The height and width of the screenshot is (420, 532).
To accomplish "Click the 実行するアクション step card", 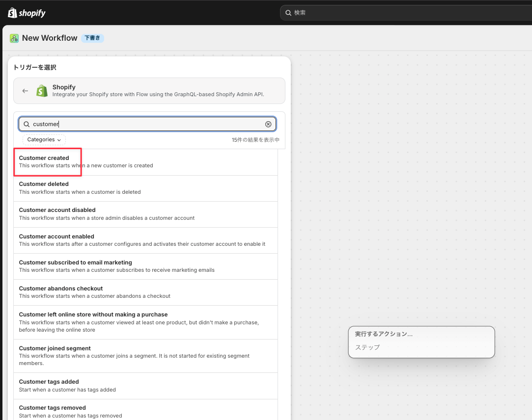I will (x=421, y=342).
